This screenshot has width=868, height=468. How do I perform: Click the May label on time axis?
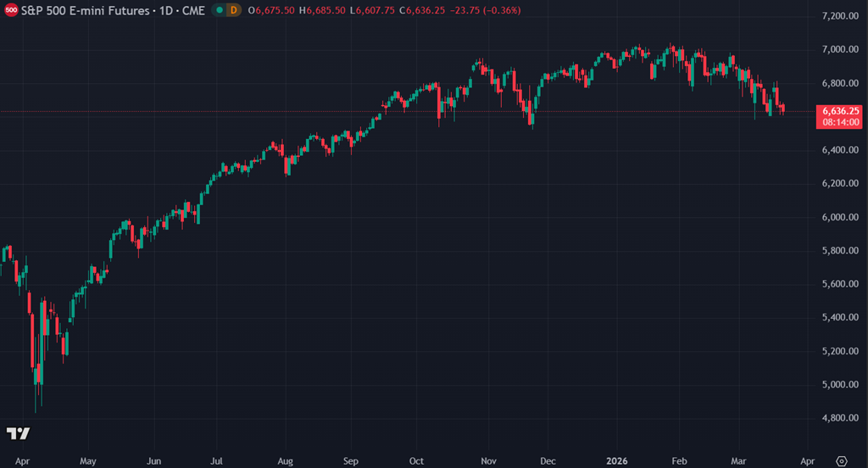coord(87,460)
